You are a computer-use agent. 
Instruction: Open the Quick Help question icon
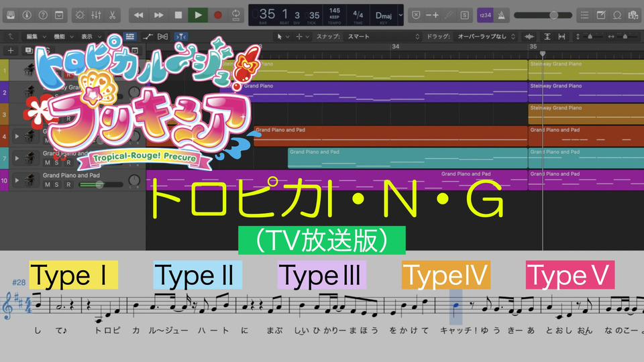pos(43,15)
